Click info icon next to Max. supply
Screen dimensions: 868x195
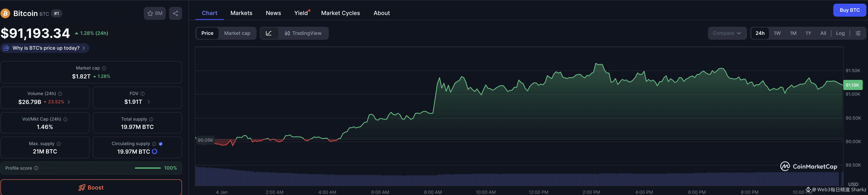(59, 144)
